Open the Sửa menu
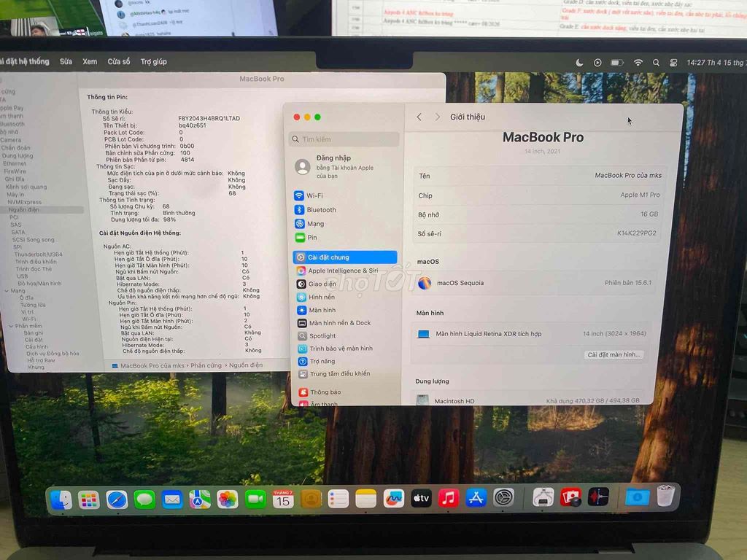This screenshot has height=560, width=747. click(66, 61)
